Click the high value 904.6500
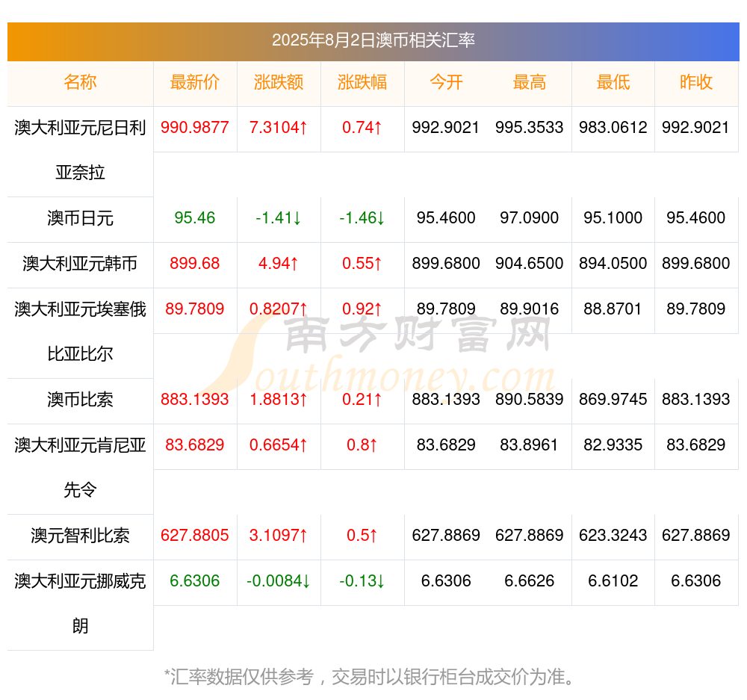The image size is (747, 700). (x=530, y=264)
